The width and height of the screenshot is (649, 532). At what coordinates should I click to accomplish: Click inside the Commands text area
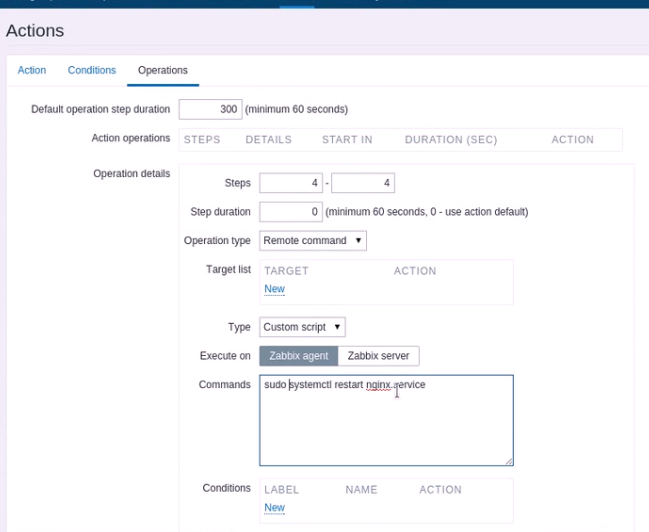click(x=386, y=420)
